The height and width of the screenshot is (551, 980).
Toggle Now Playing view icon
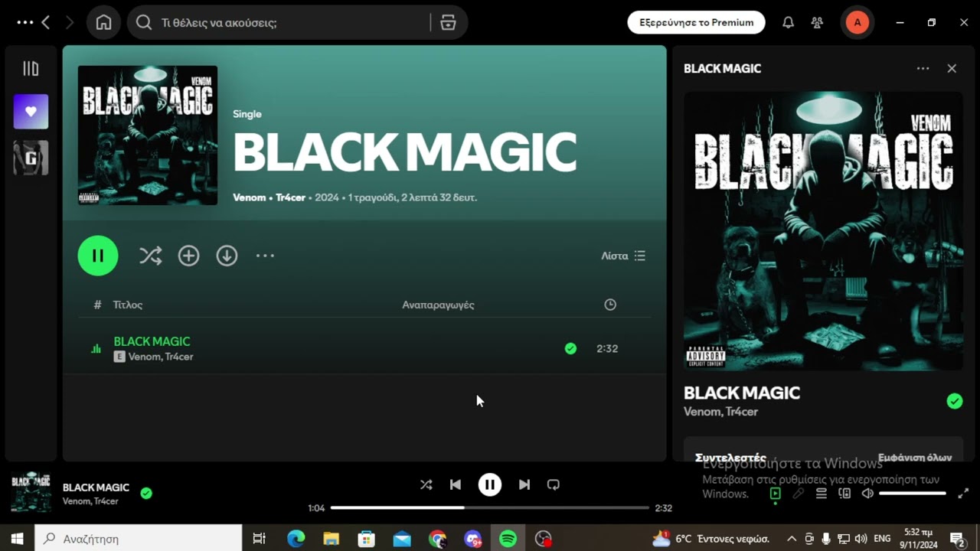[x=776, y=494]
